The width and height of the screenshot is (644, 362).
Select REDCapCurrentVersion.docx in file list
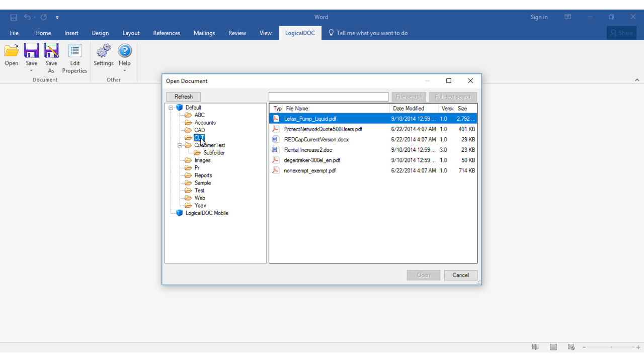316,139
